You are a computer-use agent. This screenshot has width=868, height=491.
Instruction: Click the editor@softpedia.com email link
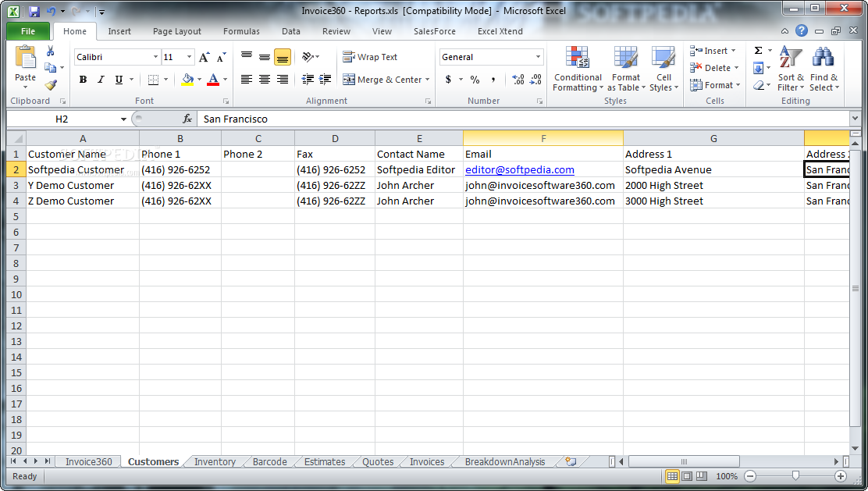click(x=520, y=170)
